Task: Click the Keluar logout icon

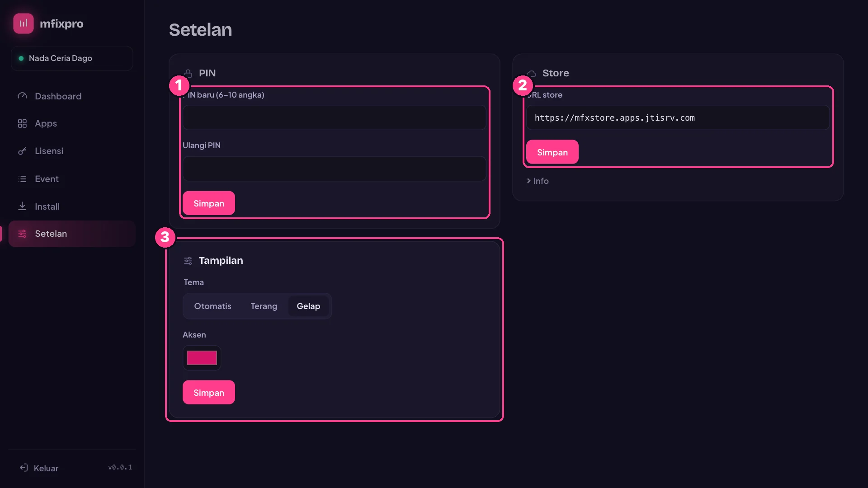Action: point(24,468)
